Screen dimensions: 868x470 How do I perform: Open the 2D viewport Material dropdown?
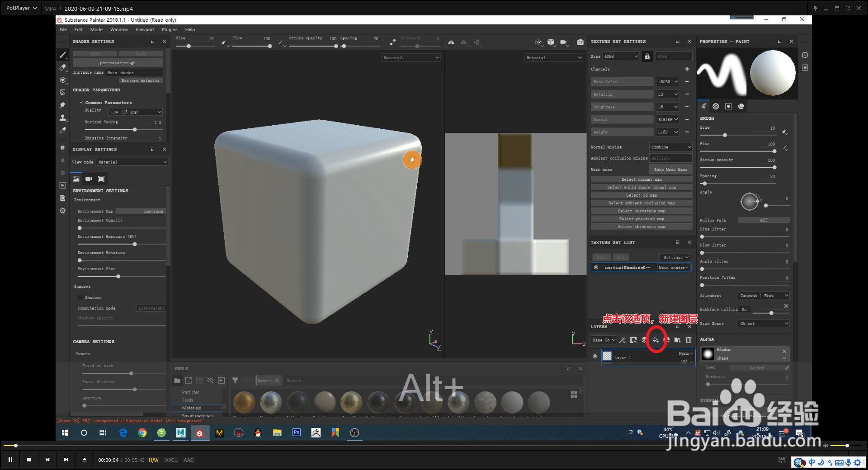553,57
